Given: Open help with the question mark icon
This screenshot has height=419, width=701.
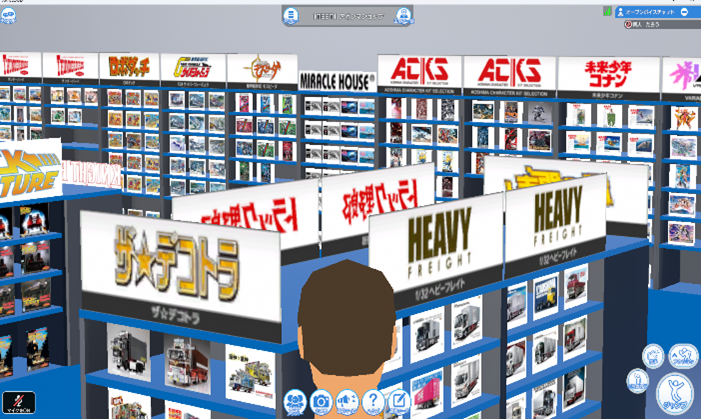Looking at the screenshot, I should (x=373, y=402).
